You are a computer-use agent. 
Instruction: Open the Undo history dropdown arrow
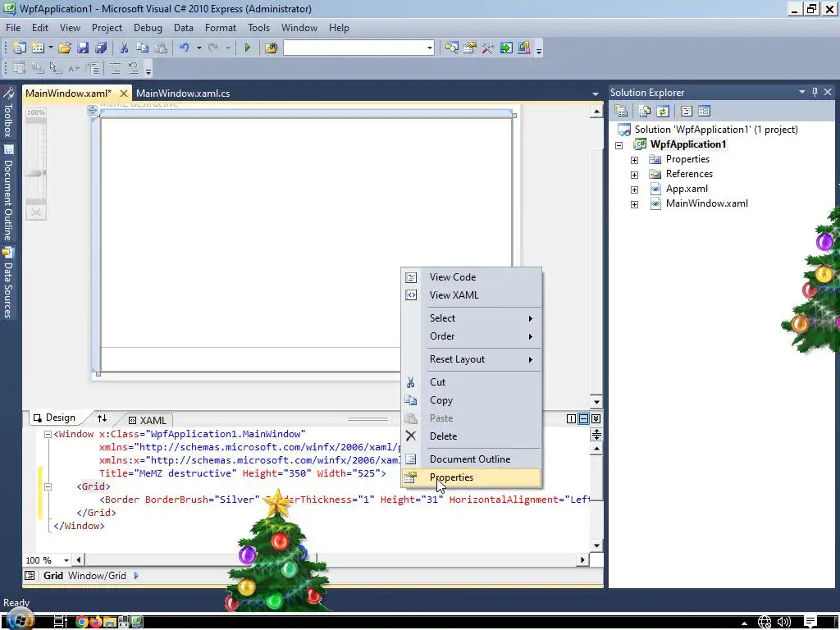point(199,48)
